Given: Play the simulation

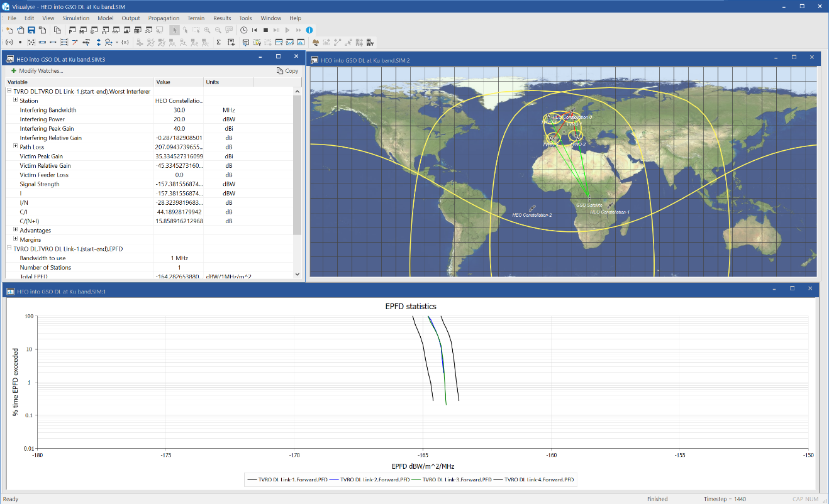Looking at the screenshot, I should 287,30.
